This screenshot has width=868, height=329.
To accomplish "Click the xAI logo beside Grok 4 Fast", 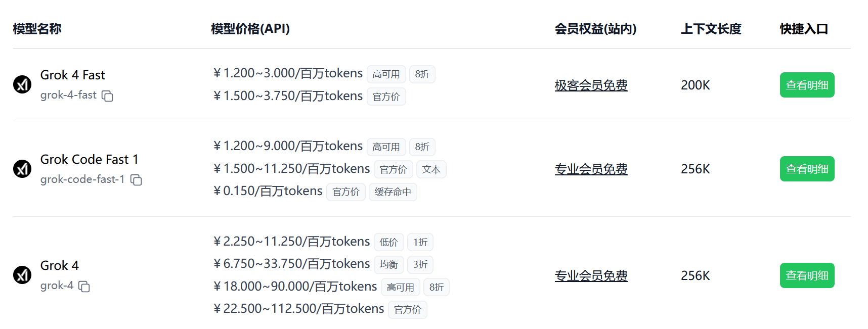I will tap(22, 84).
